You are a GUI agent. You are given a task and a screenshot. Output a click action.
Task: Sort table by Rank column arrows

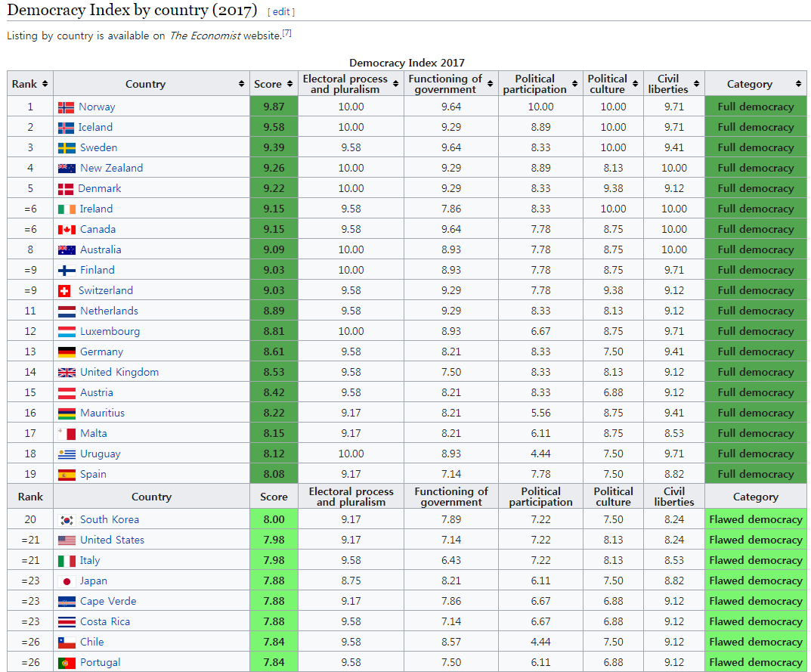(45, 84)
